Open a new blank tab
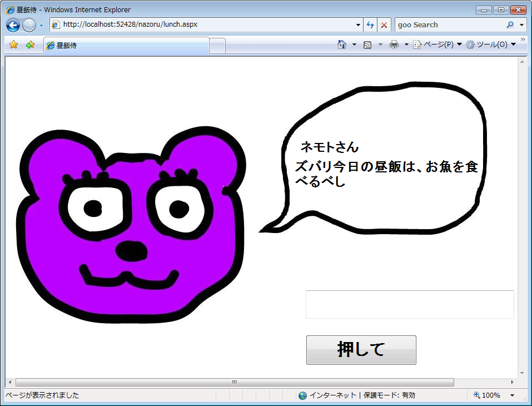 pyautogui.click(x=217, y=46)
